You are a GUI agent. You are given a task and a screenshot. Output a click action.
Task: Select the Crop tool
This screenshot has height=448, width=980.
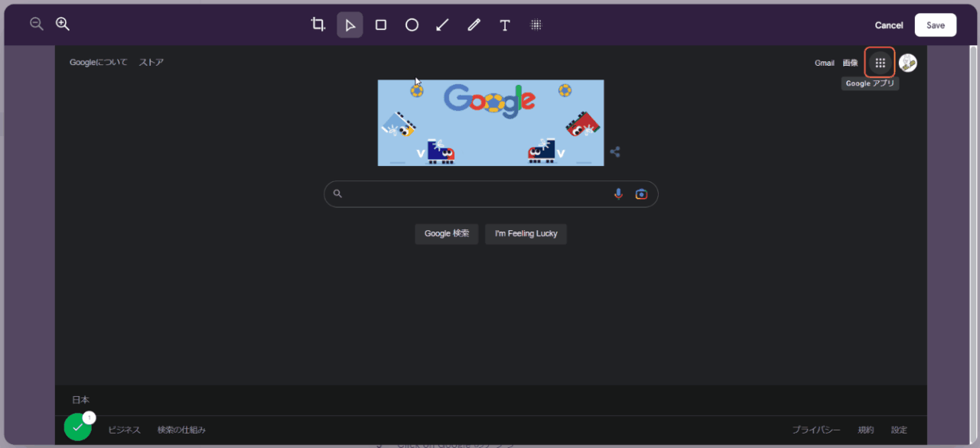[318, 24]
